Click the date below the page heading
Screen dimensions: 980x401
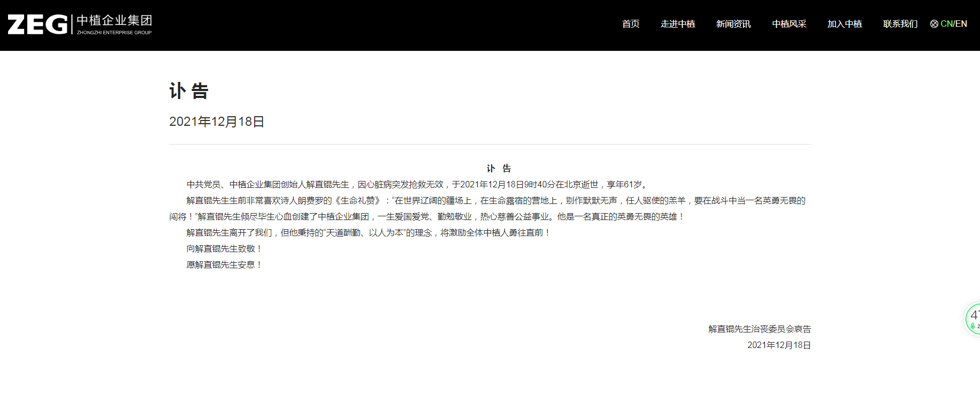point(217,122)
